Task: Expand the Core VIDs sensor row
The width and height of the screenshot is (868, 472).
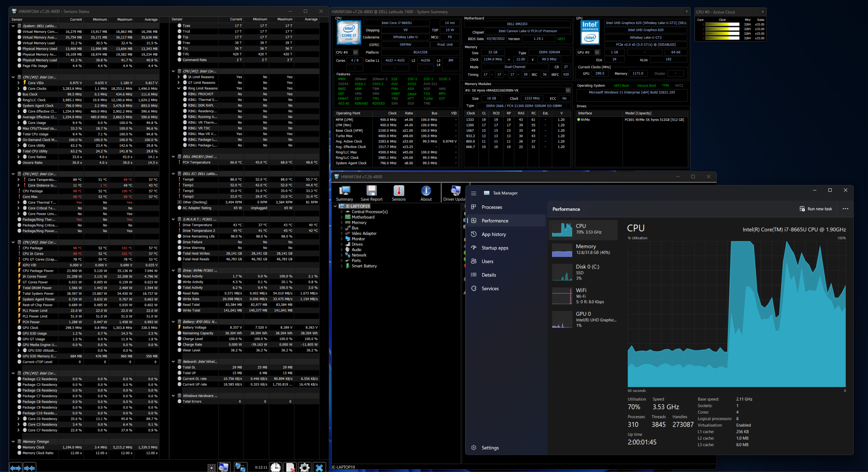Action: (18, 83)
